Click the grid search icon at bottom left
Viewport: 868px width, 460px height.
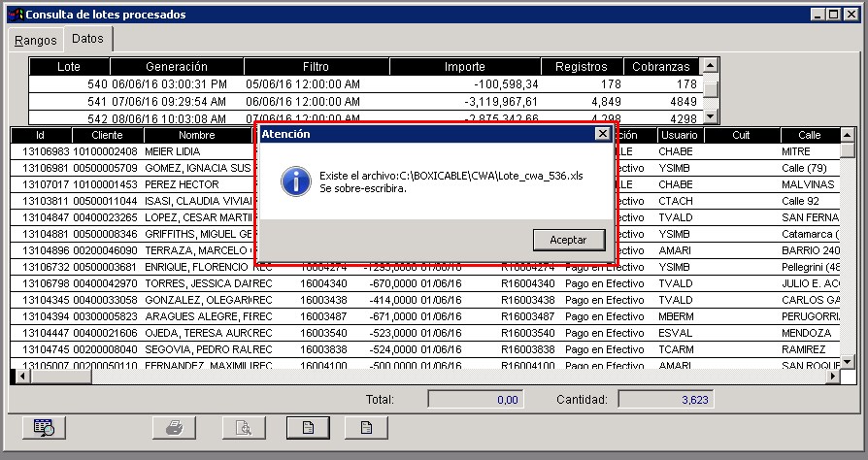[44, 427]
